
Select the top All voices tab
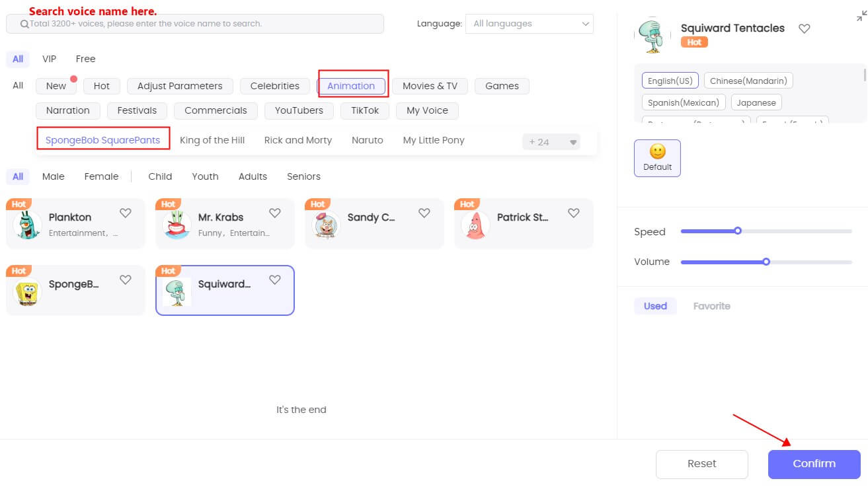pyautogui.click(x=18, y=59)
